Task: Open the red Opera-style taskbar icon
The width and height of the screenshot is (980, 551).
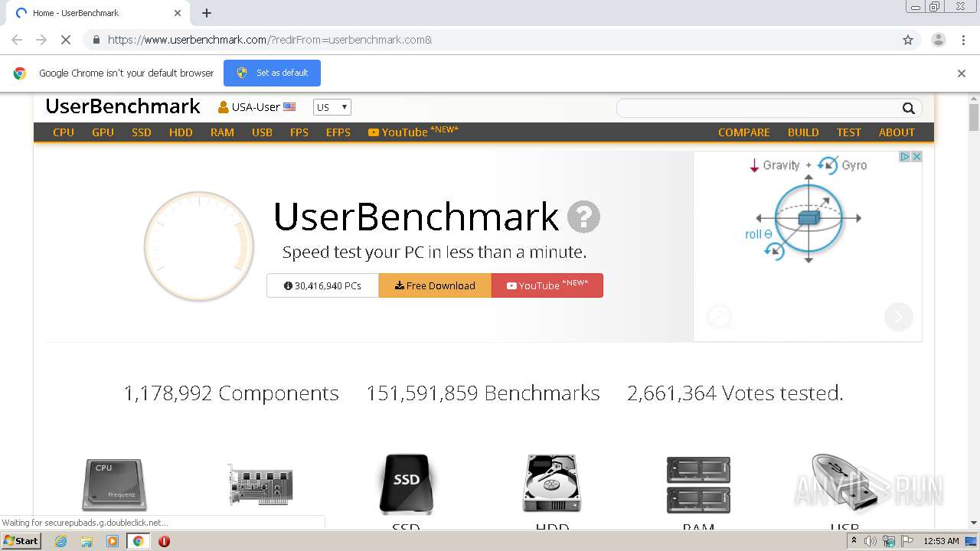Action: [164, 541]
